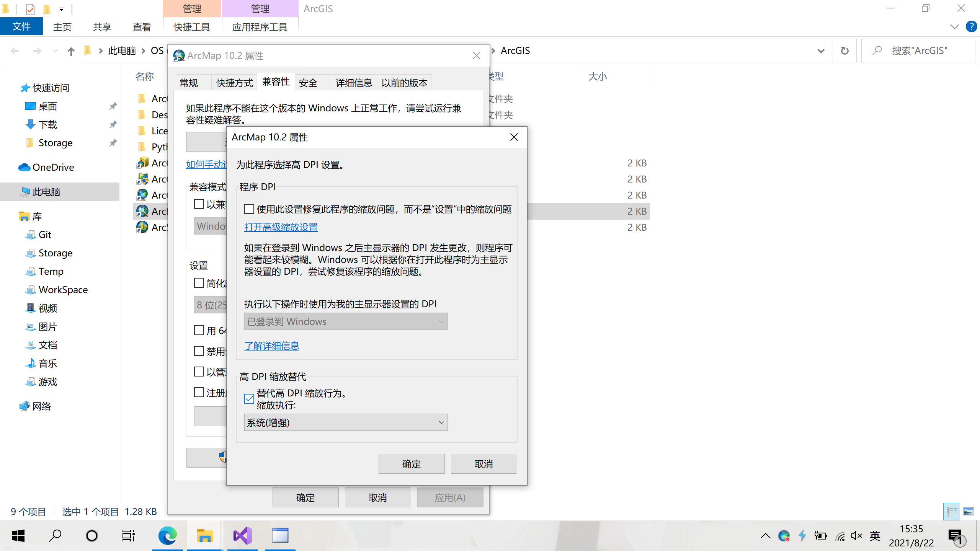Toggle the register for restart checkbox

coord(199,392)
